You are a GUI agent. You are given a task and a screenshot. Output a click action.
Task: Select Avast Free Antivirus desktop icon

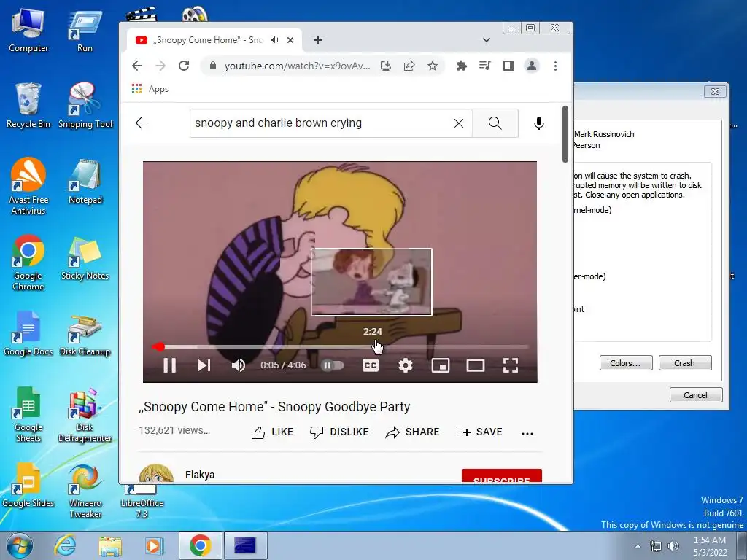point(28,186)
